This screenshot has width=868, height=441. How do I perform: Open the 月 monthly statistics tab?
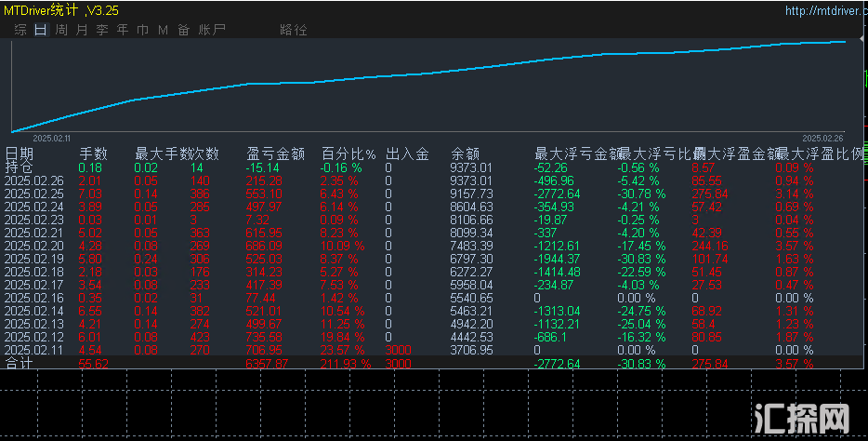coord(82,30)
